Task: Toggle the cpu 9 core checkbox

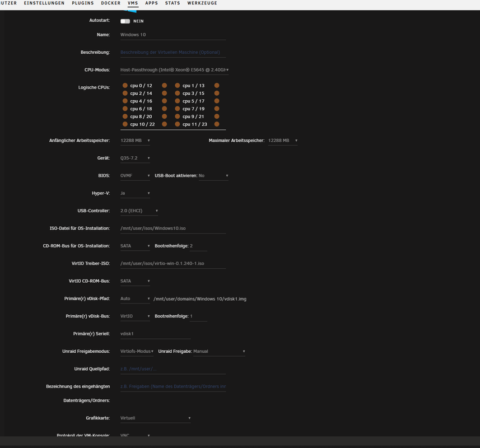Action: (x=177, y=116)
